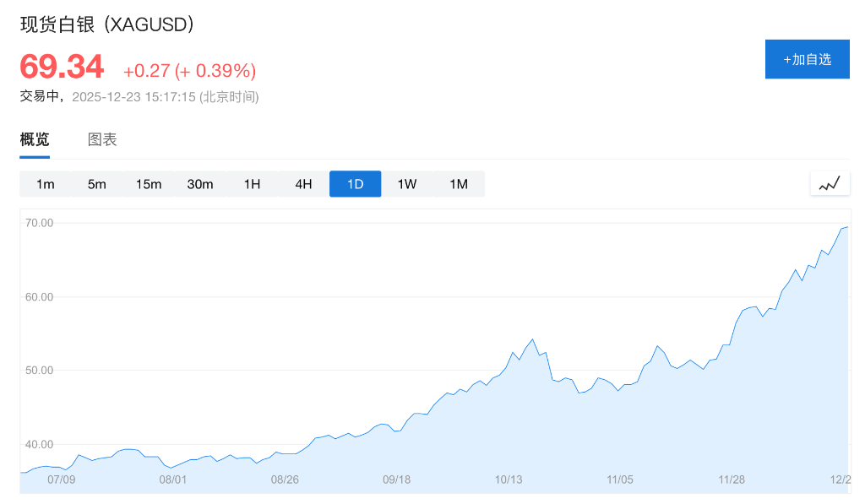The width and height of the screenshot is (865, 504).
Task: Pick the 4H timeframe button
Action: tap(303, 184)
